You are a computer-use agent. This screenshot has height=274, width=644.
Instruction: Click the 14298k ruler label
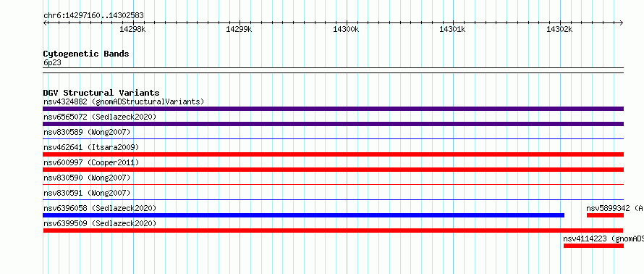coord(132,30)
